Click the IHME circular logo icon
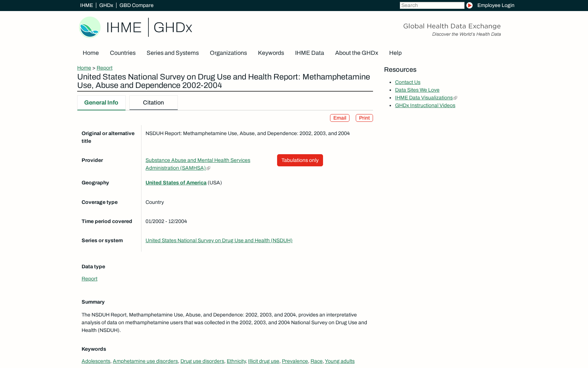The width and height of the screenshot is (588, 368). 90,27
